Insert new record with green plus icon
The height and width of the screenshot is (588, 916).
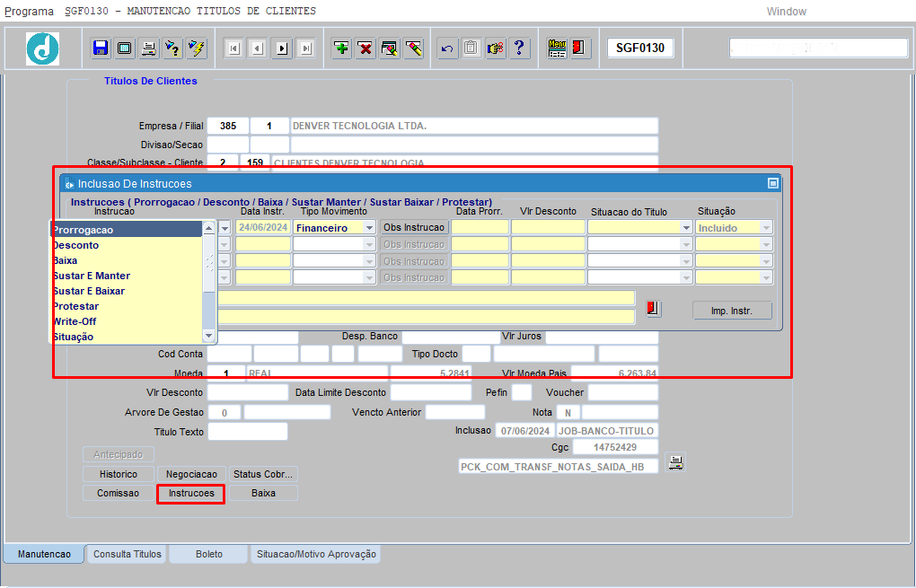pyautogui.click(x=341, y=48)
